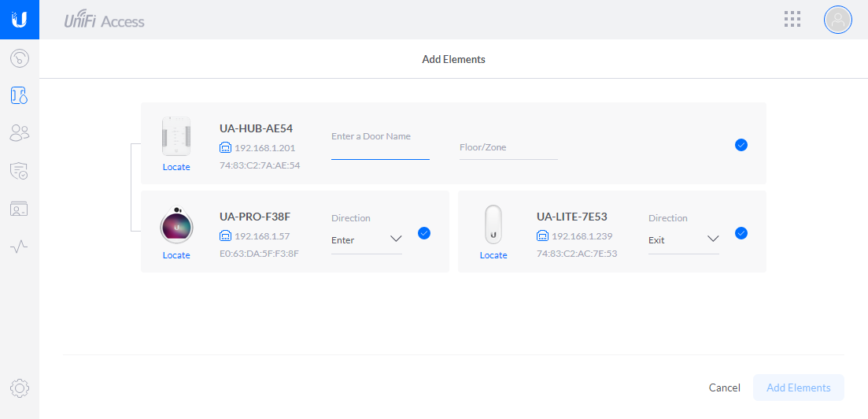Click Locate under UA-HUB-AE54

click(x=176, y=167)
